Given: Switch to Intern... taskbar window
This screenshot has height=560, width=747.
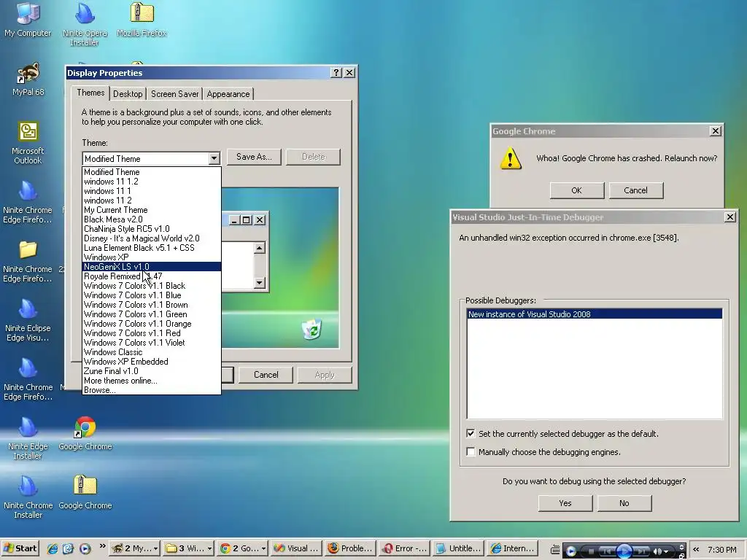Looking at the screenshot, I should tap(513, 548).
